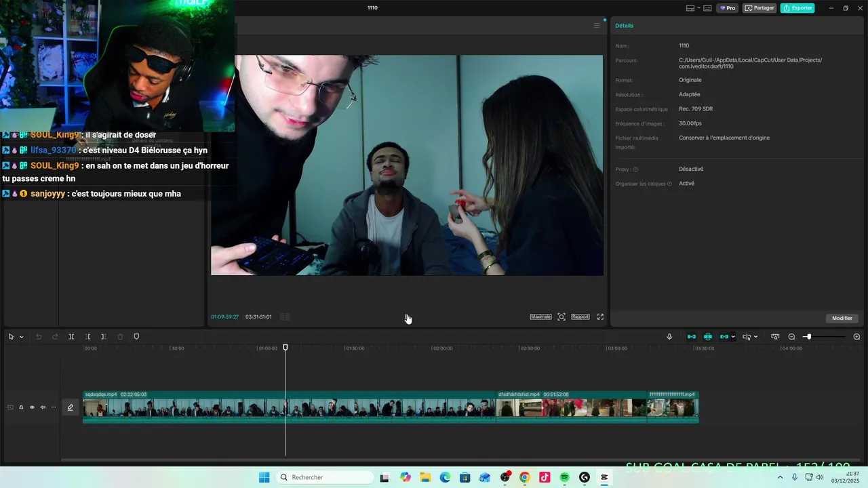Open the track more options (three dots)
868x488 pixels.
coord(54,407)
